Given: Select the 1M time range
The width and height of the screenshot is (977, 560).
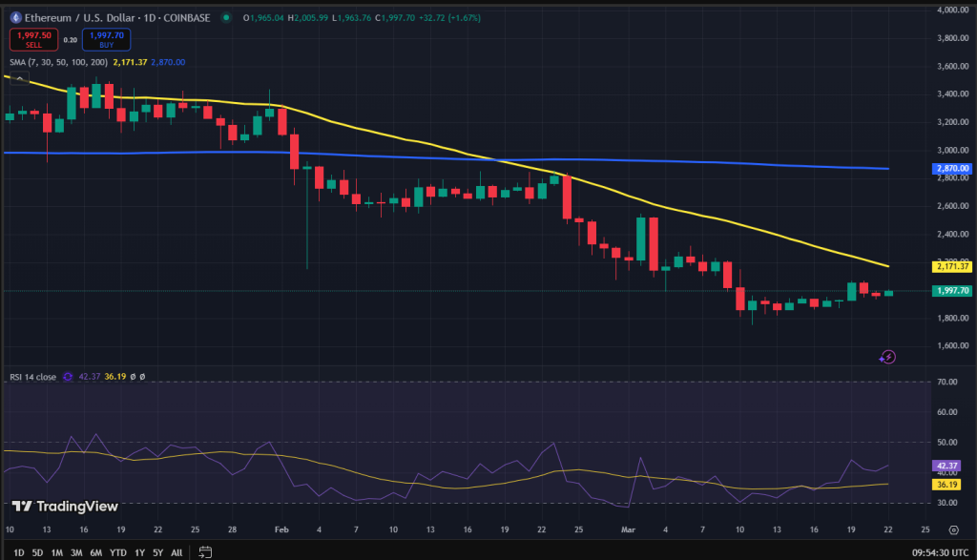Looking at the screenshot, I should click(x=56, y=552).
